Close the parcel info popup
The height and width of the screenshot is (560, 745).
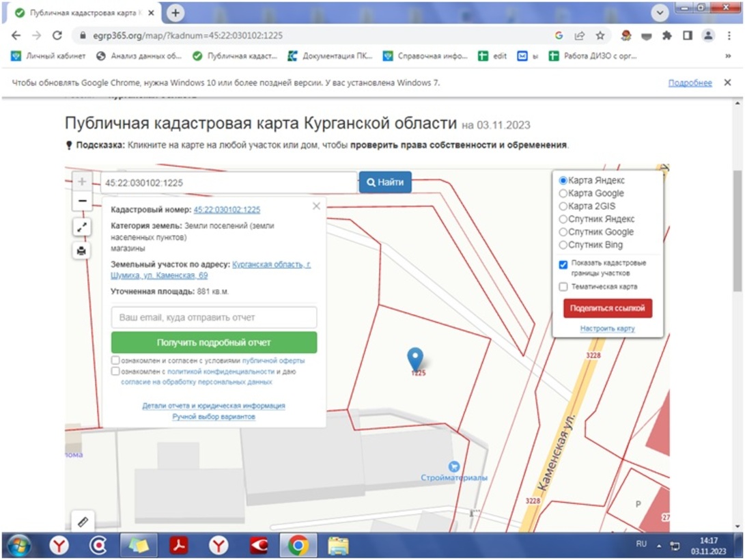tap(316, 206)
